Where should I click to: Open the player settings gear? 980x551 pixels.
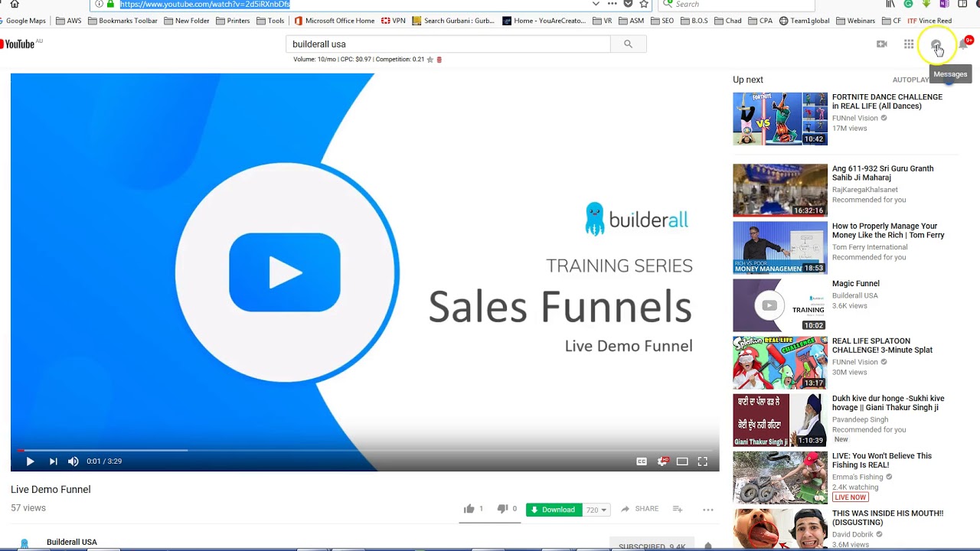pos(662,461)
